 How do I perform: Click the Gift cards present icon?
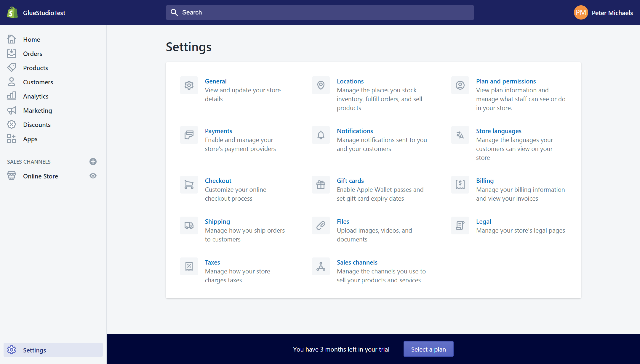coord(321,185)
